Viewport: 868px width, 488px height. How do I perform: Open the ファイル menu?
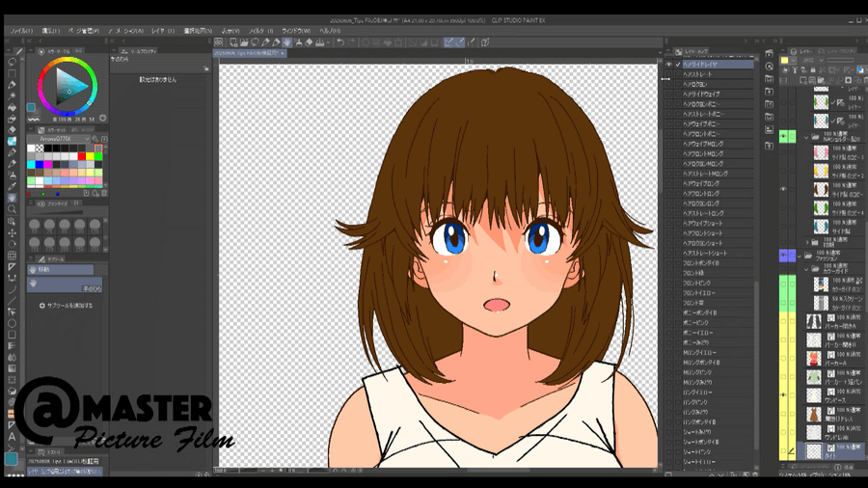coord(19,31)
